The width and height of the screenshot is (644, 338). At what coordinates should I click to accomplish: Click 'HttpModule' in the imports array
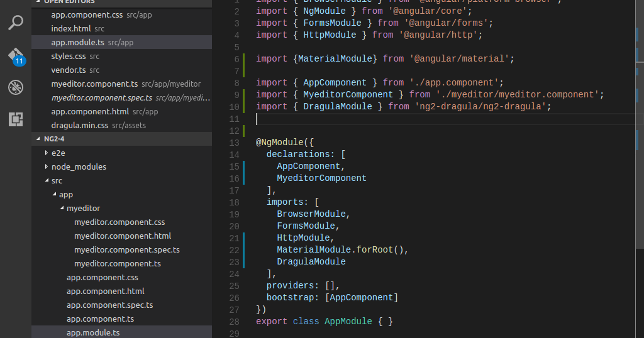(303, 238)
